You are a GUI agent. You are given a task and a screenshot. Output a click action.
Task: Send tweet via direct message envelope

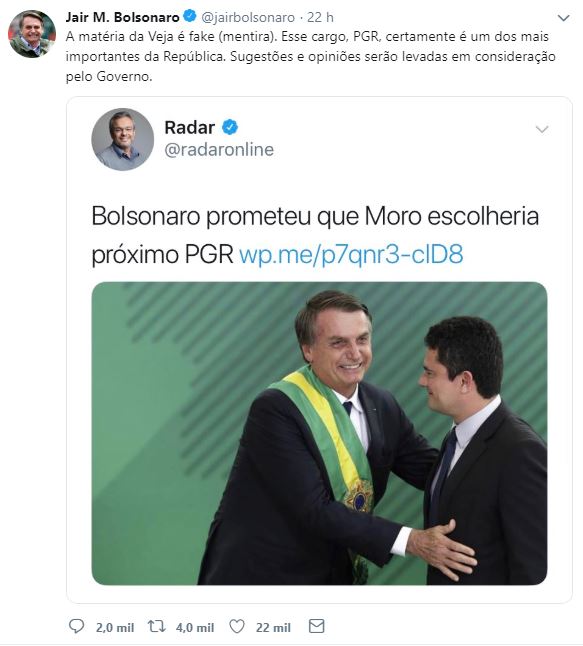tap(316, 626)
